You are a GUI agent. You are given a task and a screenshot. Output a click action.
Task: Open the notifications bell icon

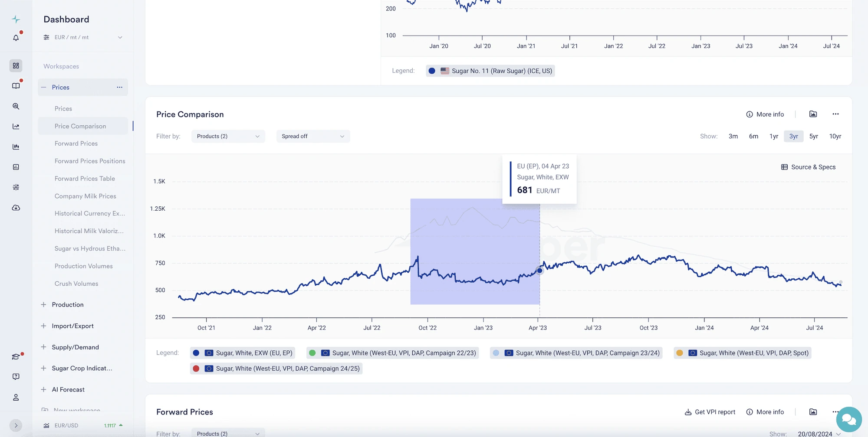pos(16,38)
